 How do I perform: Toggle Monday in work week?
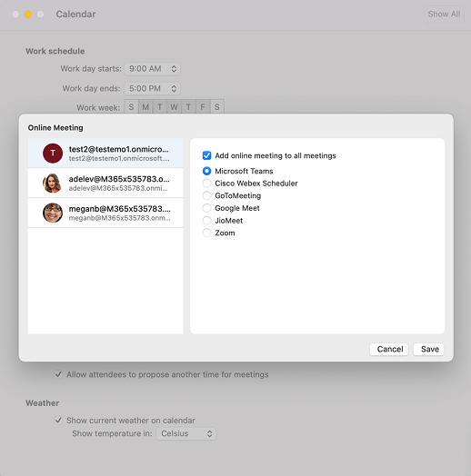pyautogui.click(x=145, y=107)
